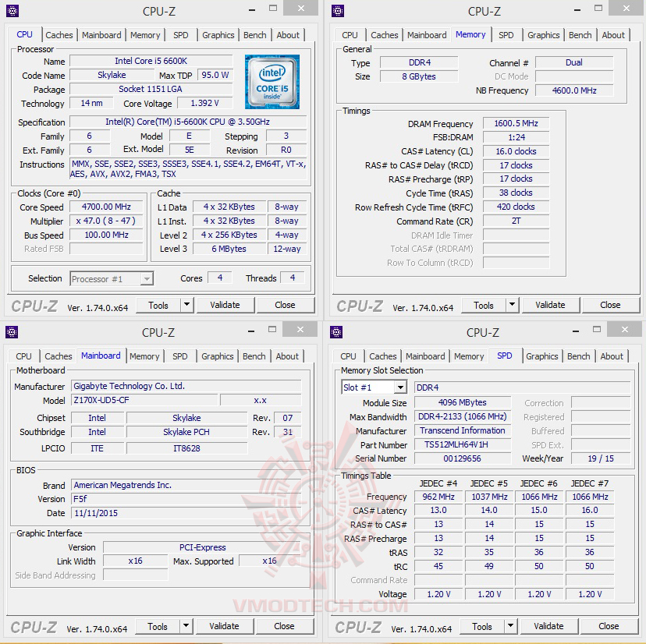Click CPU-Z app icon in SPD window title bar
The width and height of the screenshot is (646, 644).
tap(336, 331)
